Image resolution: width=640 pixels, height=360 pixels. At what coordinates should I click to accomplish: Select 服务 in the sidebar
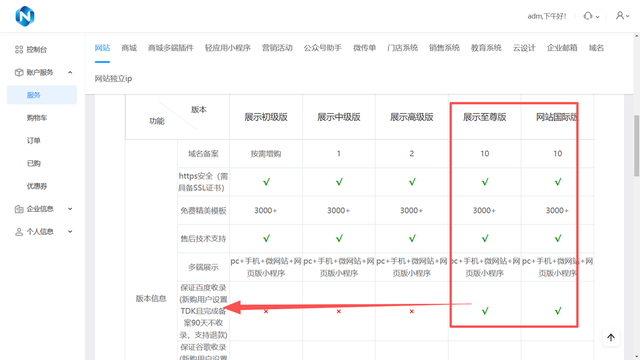tap(42, 95)
